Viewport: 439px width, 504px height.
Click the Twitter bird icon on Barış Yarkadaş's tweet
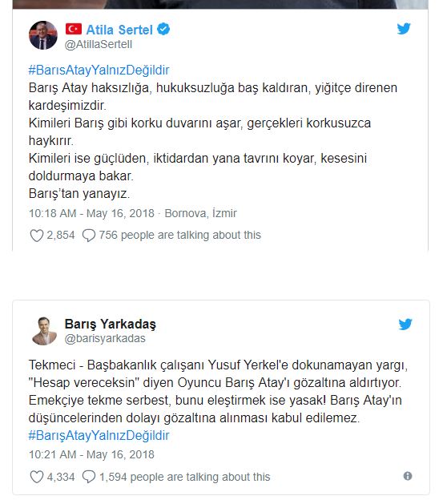tap(405, 324)
